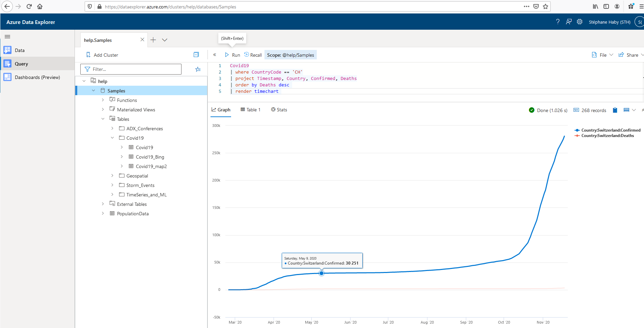Switch to the Graph results tab
644x328 pixels.
221,110
